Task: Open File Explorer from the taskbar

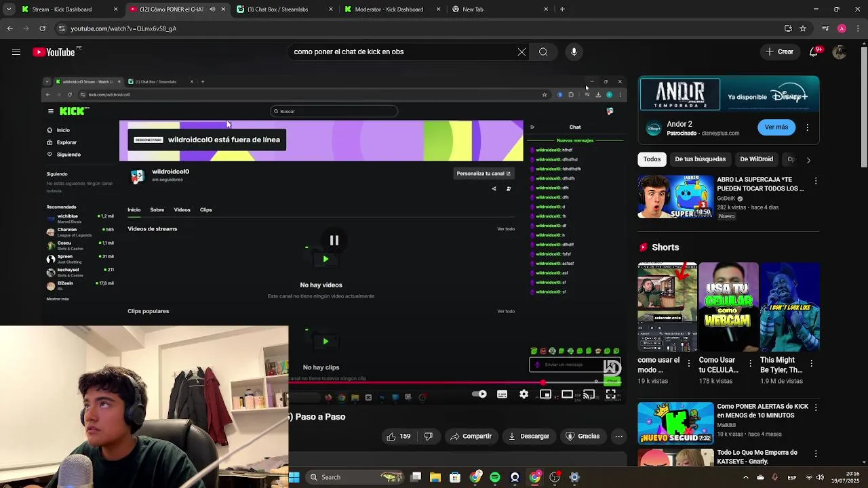Action: point(435,477)
